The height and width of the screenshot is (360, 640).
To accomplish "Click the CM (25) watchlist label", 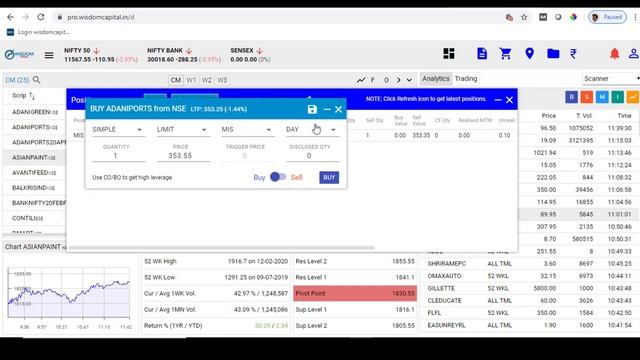I will [x=17, y=80].
